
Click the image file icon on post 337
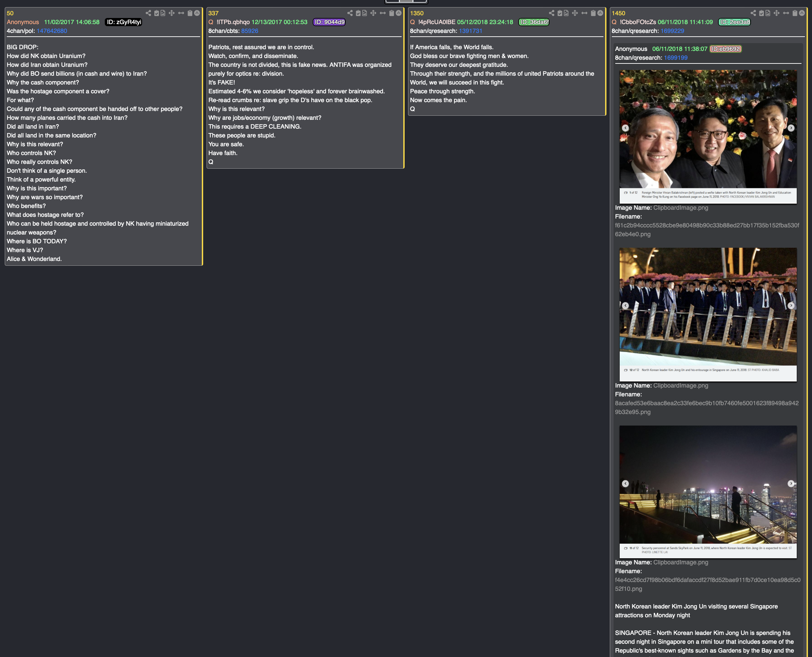pyautogui.click(x=365, y=13)
